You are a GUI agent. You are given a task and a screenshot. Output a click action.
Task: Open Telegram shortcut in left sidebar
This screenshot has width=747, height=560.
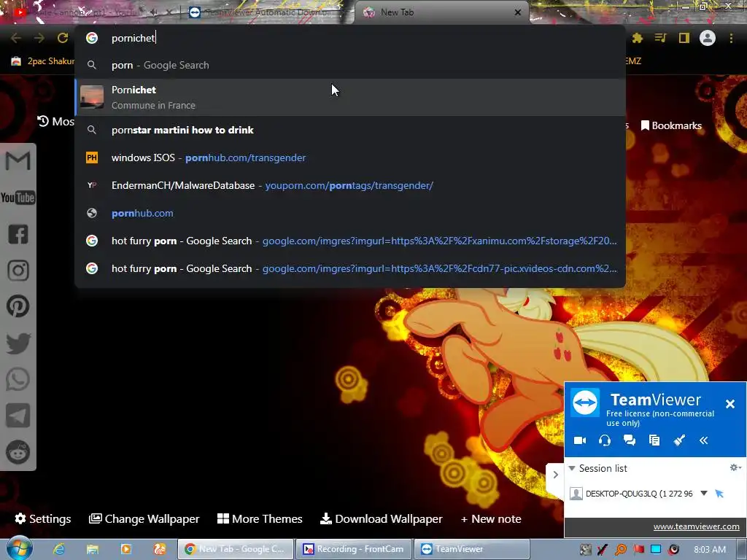click(18, 416)
